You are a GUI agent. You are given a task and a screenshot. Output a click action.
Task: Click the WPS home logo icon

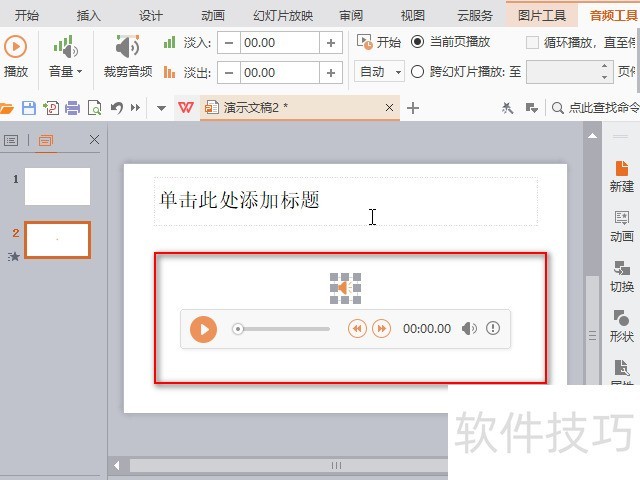point(186,108)
